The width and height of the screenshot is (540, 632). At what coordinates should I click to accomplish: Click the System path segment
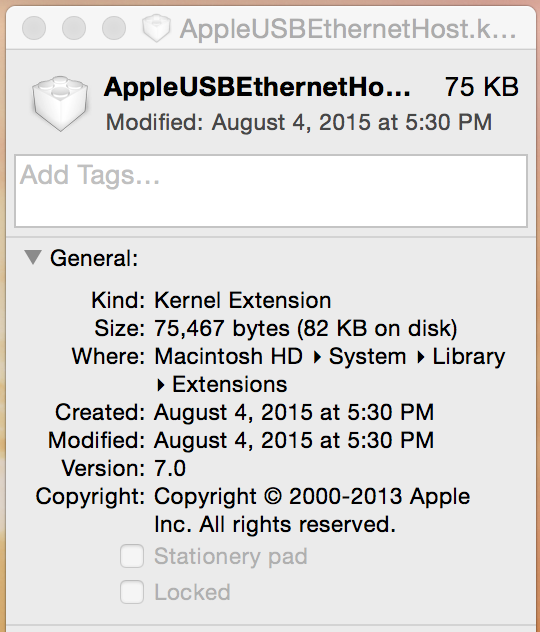click(368, 357)
